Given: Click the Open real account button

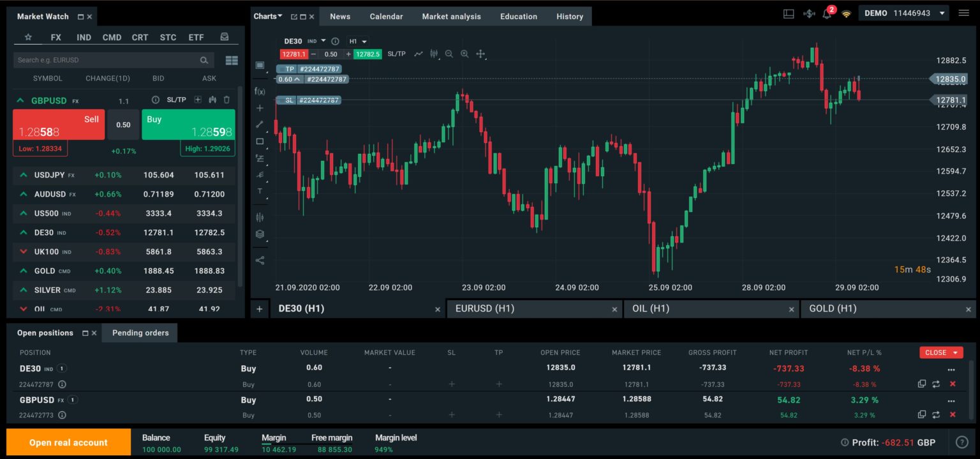Looking at the screenshot, I should (68, 442).
